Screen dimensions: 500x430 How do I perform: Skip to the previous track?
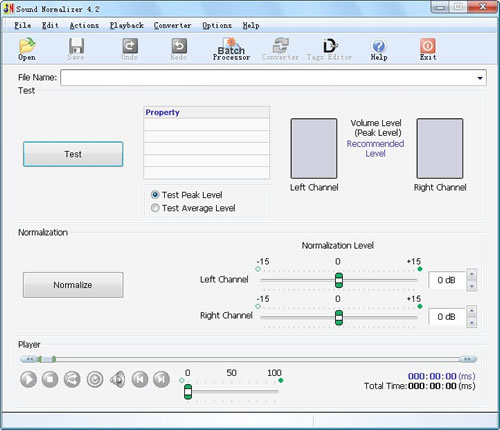click(140, 379)
